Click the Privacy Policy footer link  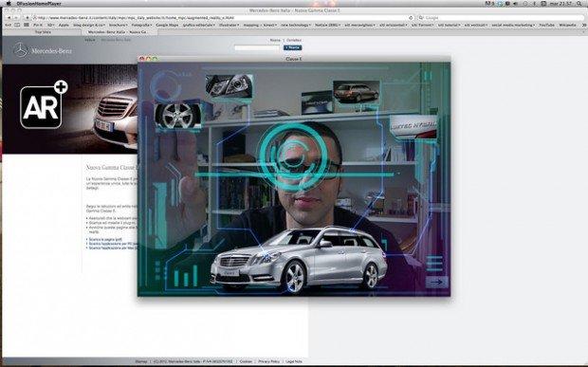[269, 361]
